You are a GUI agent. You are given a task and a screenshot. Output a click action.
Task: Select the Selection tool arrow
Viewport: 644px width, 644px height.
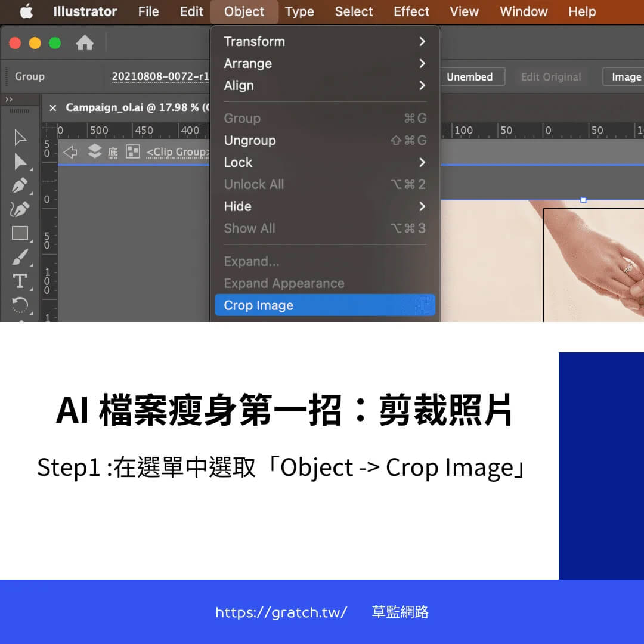(20, 138)
